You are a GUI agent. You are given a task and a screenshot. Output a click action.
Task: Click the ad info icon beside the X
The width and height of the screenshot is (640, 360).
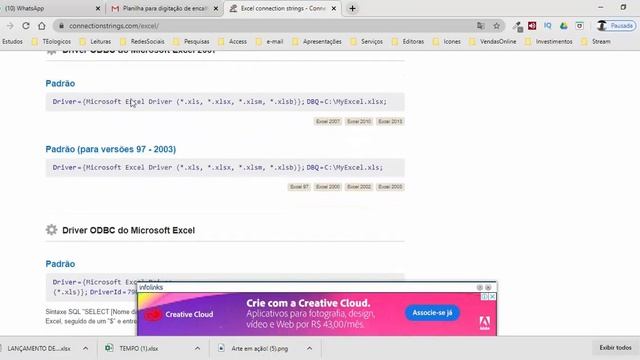pos(484,296)
